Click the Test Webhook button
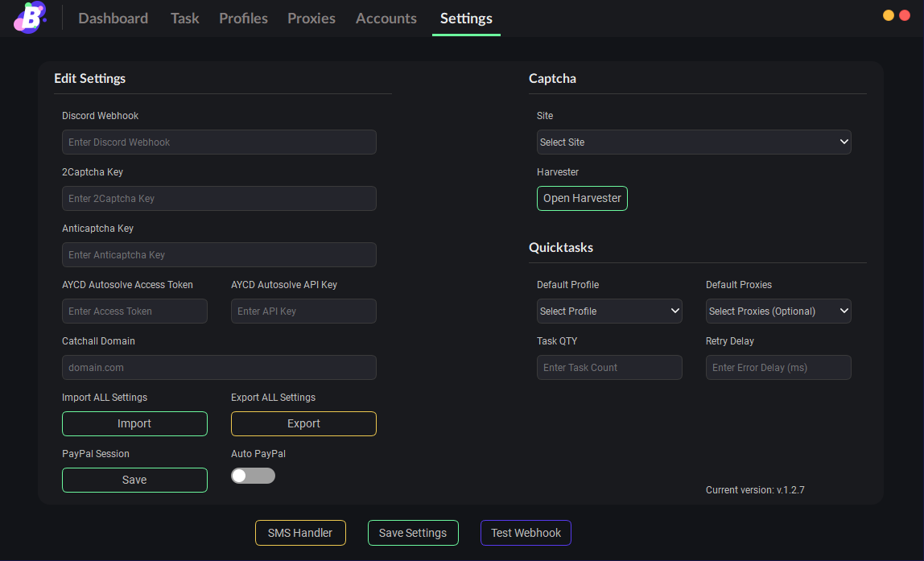The image size is (924, 561). 526,533
